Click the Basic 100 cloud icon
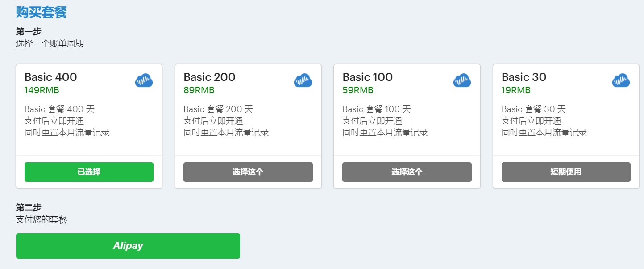The height and width of the screenshot is (269, 644). [x=462, y=80]
